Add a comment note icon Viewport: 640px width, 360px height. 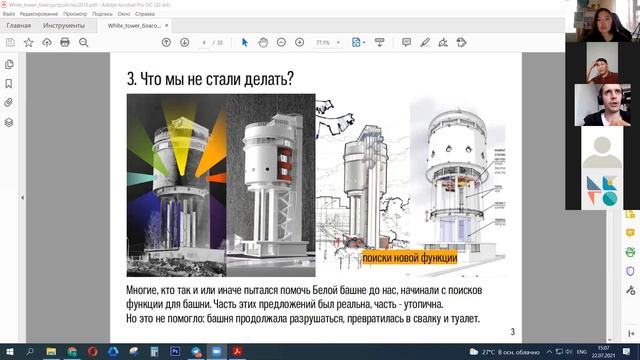[407, 42]
